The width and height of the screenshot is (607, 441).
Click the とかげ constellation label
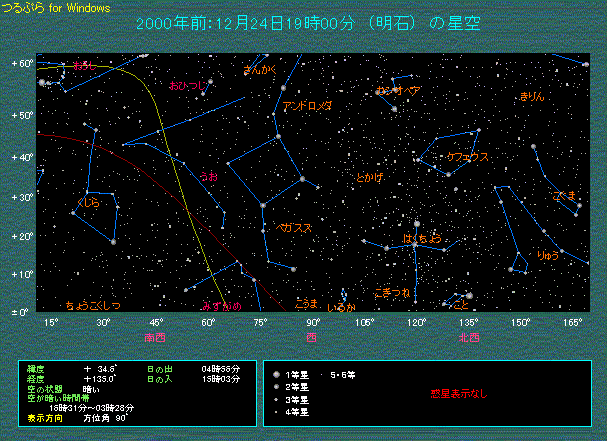tap(370, 178)
